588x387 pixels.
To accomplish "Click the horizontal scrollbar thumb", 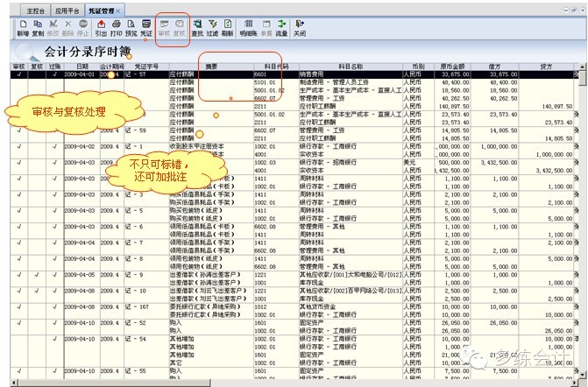I will pyautogui.click(x=115, y=383).
